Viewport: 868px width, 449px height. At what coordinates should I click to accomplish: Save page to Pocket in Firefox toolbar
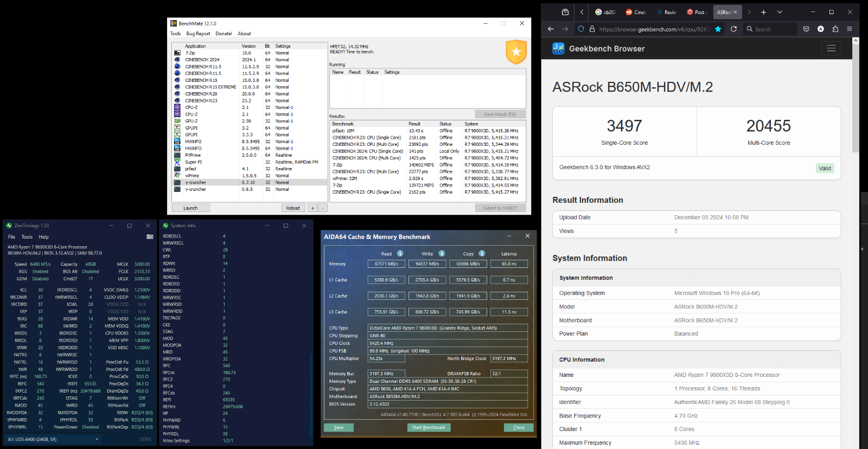click(806, 29)
